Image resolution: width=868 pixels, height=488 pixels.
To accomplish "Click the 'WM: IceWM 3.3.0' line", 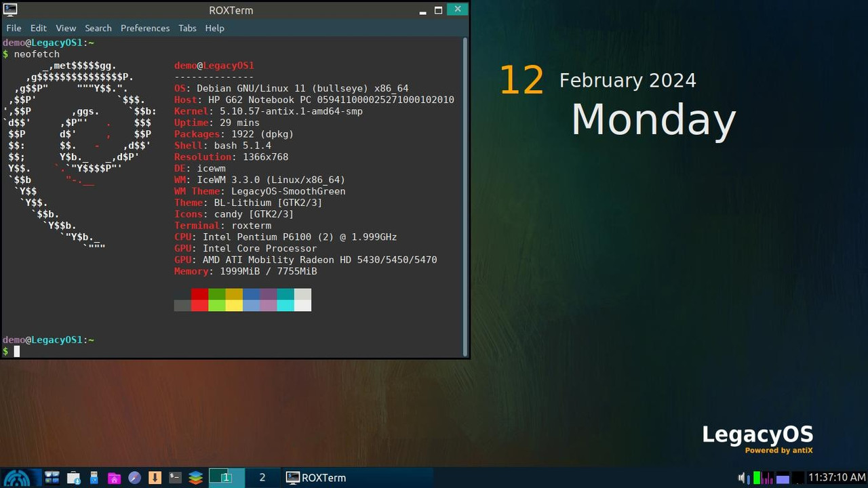I will 260,180.
